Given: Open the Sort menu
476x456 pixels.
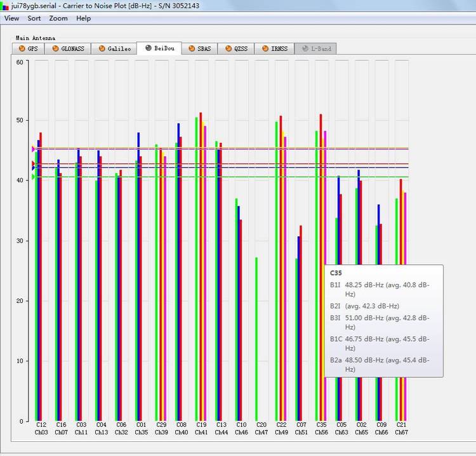Looking at the screenshot, I should 34,18.
